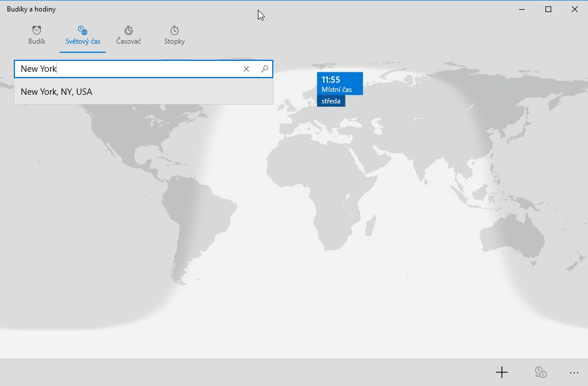Click the magnifier search icon
This screenshot has width=588, height=386.
tap(265, 69)
